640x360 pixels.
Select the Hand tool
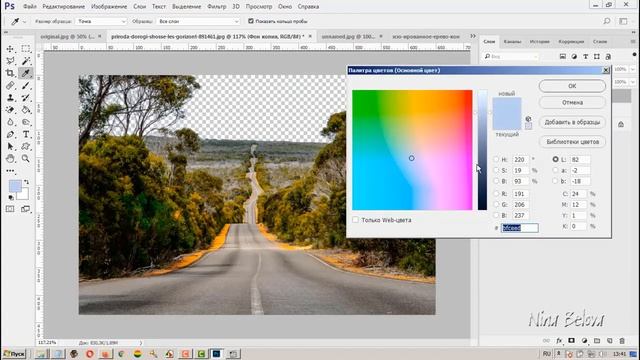point(10,158)
